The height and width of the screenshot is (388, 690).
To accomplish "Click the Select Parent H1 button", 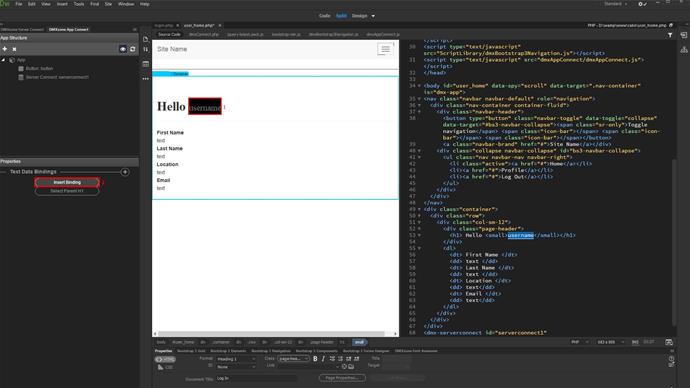I will tap(67, 191).
